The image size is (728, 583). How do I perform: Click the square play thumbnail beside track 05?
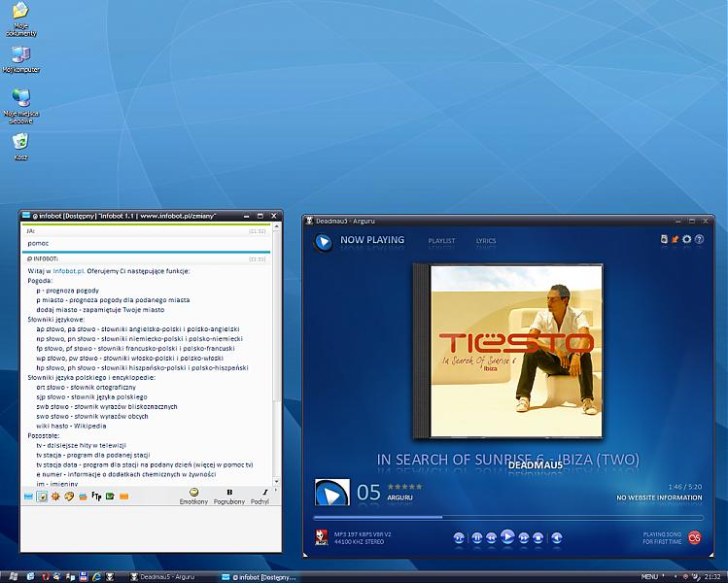click(332, 492)
